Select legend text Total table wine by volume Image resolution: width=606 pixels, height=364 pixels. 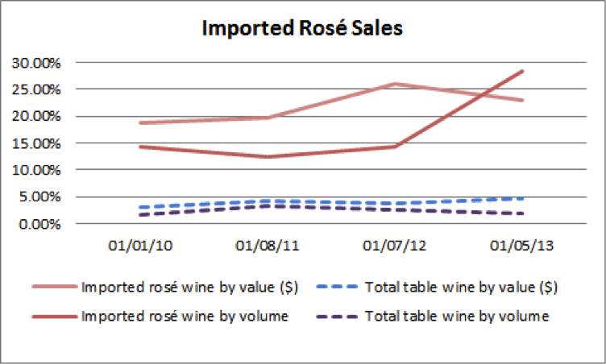coord(457,316)
